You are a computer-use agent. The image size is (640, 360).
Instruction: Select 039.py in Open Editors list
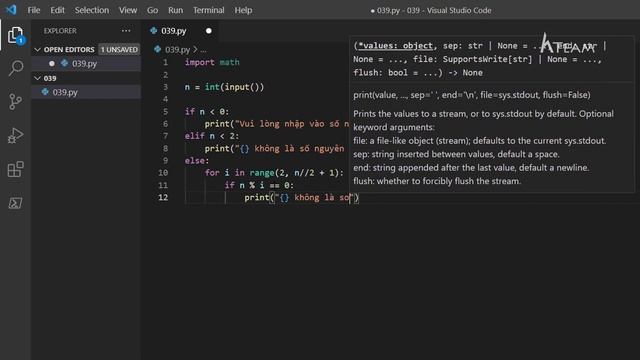tap(87, 63)
